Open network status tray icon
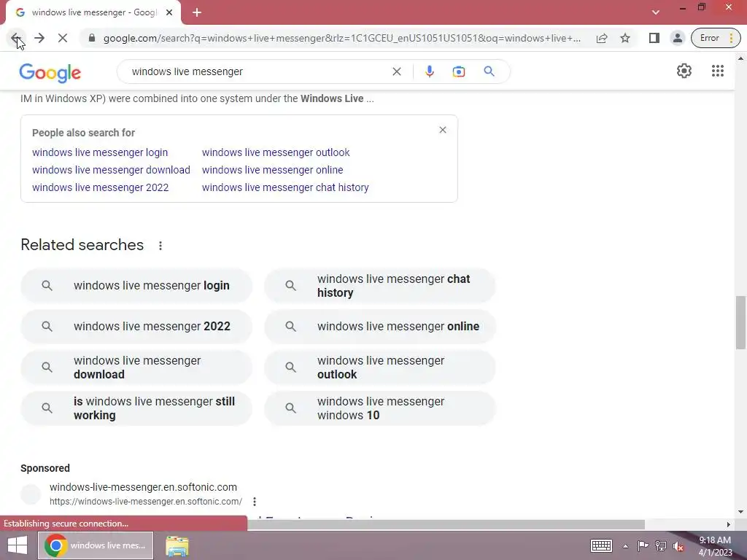Image resolution: width=747 pixels, height=560 pixels. (x=661, y=545)
